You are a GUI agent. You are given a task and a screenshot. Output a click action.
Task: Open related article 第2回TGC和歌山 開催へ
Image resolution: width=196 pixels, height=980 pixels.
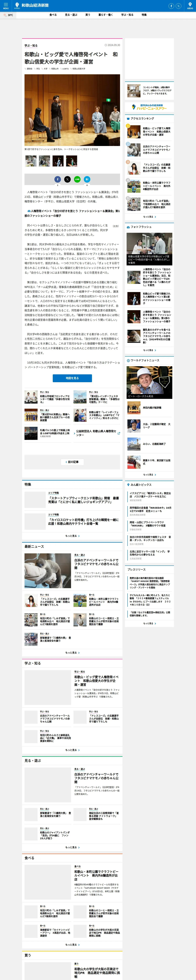[48, 415]
